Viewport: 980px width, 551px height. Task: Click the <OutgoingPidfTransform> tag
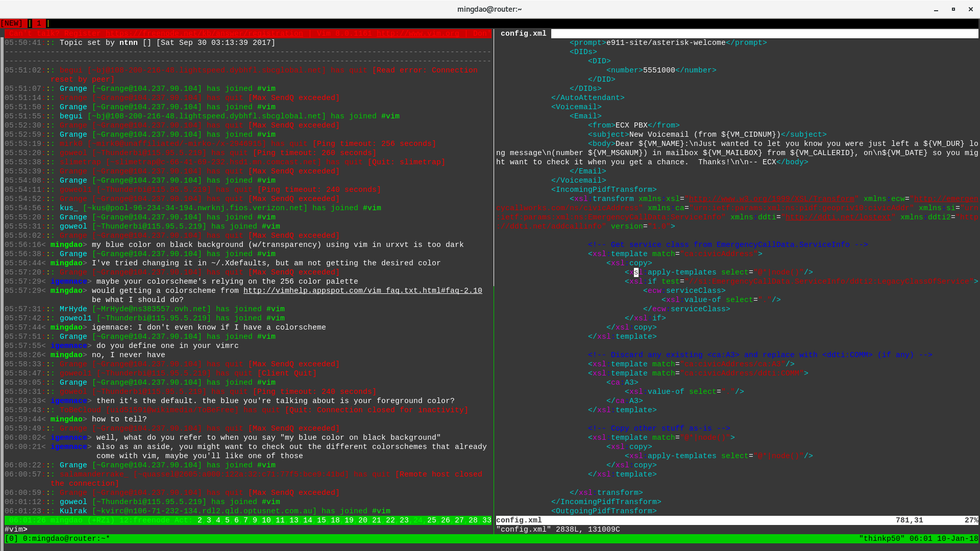pyautogui.click(x=604, y=511)
